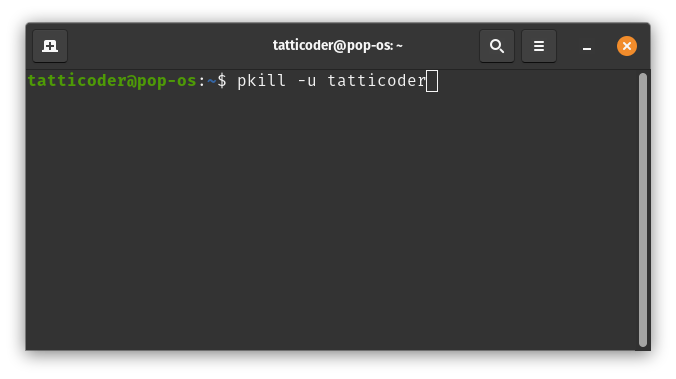Open the terminal search tool
This screenshot has height=379, width=676.
(x=497, y=46)
